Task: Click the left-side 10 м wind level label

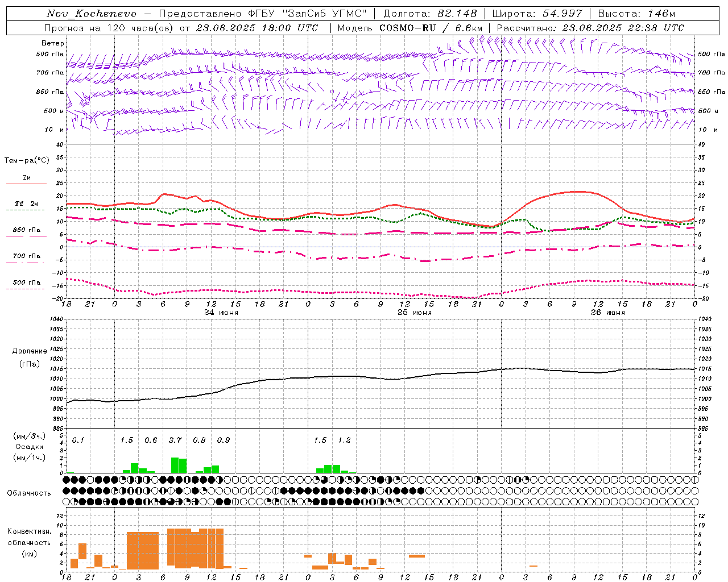Action: pyautogui.click(x=53, y=130)
